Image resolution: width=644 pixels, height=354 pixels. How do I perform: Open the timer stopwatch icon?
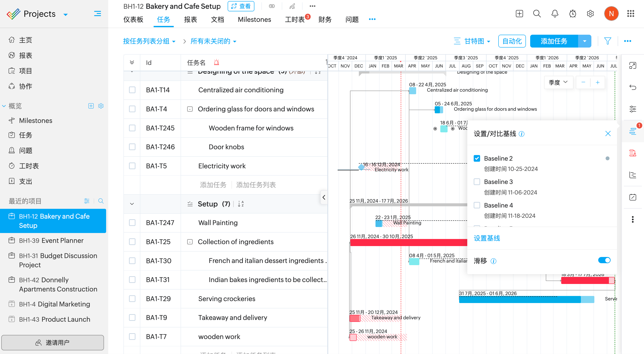(x=573, y=13)
